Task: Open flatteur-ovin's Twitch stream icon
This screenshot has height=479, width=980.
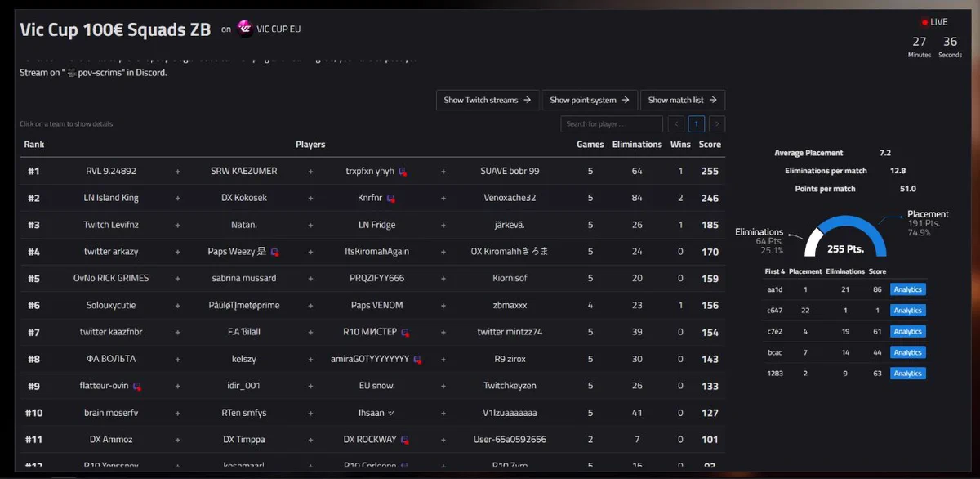Action: [137, 386]
